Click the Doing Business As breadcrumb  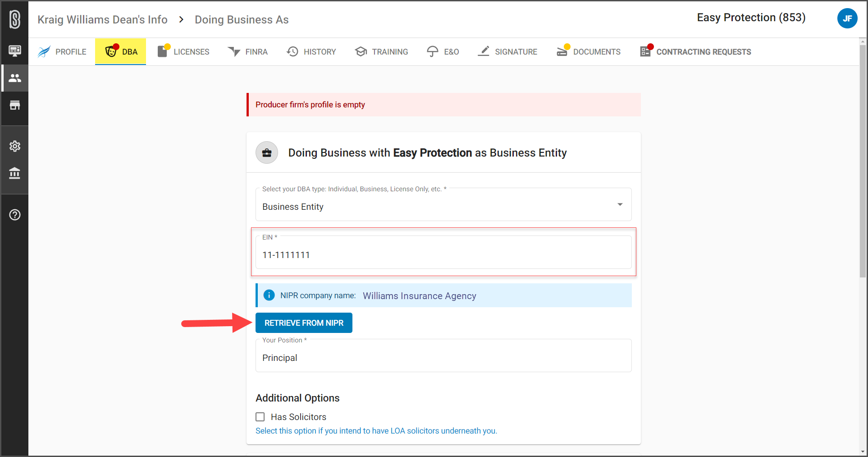click(x=242, y=19)
